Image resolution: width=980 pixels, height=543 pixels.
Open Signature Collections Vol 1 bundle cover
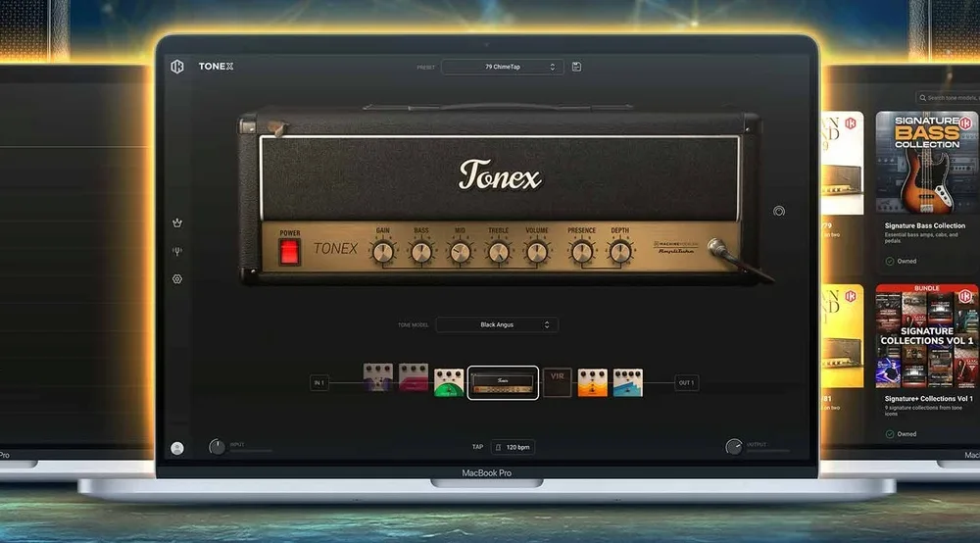(927, 335)
